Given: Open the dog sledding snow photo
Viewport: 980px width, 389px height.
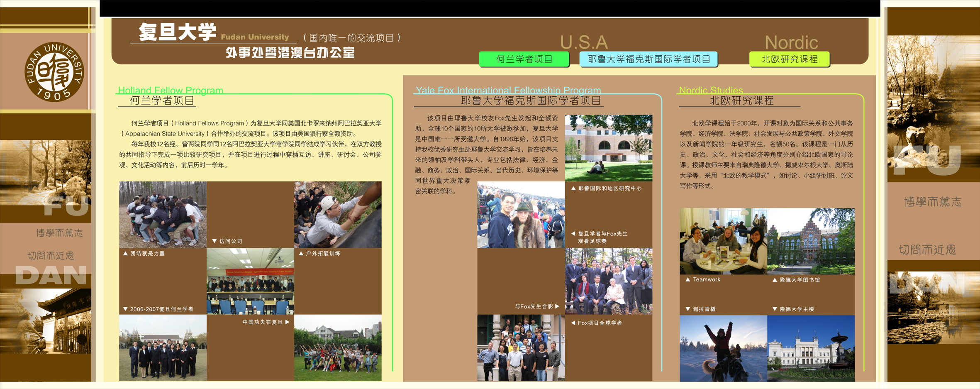Looking at the screenshot, I should 723,348.
